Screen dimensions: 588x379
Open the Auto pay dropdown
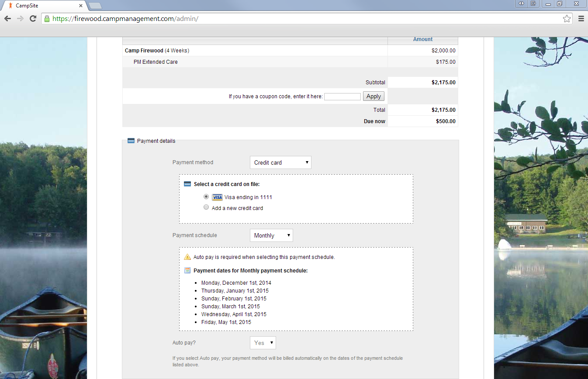pos(263,343)
